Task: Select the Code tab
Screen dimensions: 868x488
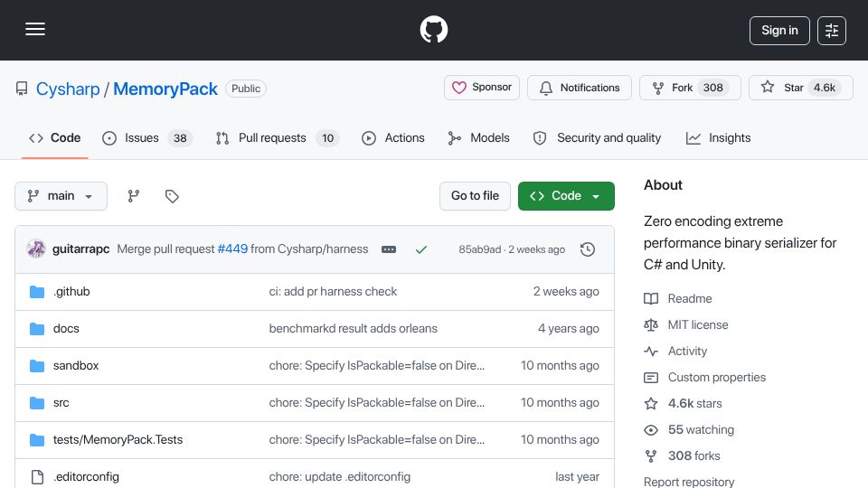Action: (x=55, y=137)
